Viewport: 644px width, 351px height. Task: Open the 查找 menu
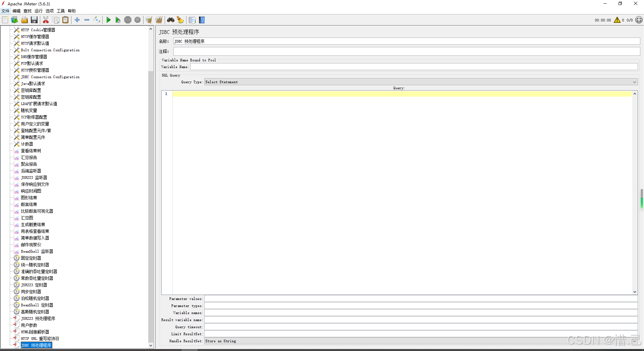click(x=28, y=11)
